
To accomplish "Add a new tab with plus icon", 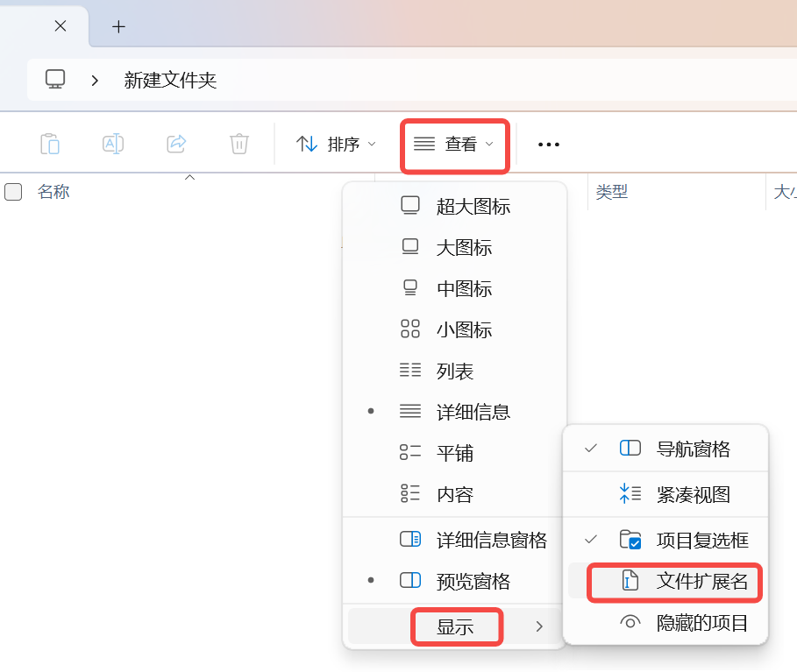I will (x=119, y=26).
